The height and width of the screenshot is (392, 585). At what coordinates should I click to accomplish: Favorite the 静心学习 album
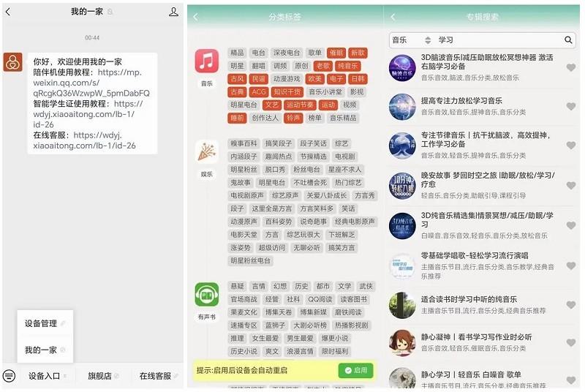(x=571, y=380)
